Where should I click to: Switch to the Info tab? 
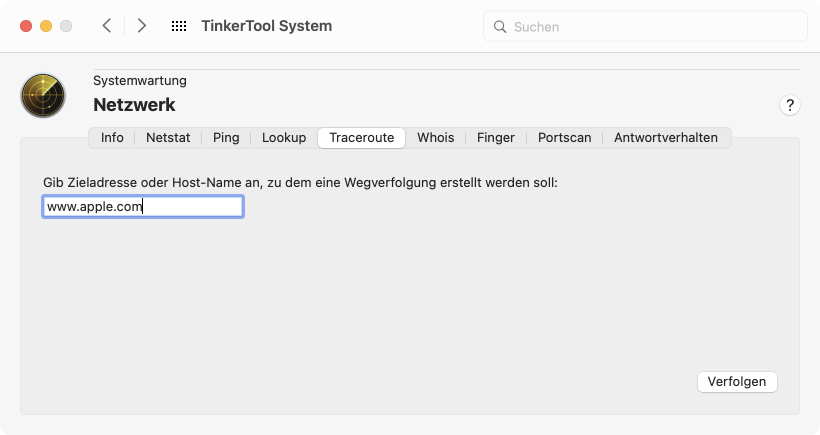pos(112,138)
